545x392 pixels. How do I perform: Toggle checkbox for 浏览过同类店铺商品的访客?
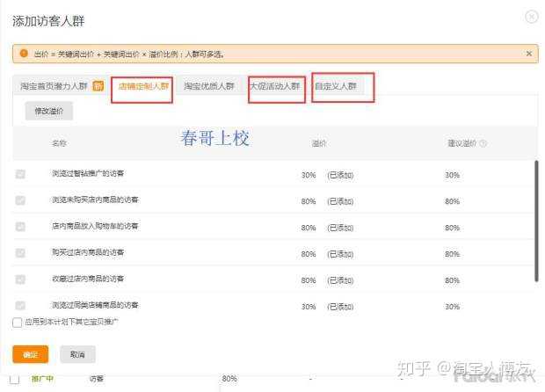[20, 306]
